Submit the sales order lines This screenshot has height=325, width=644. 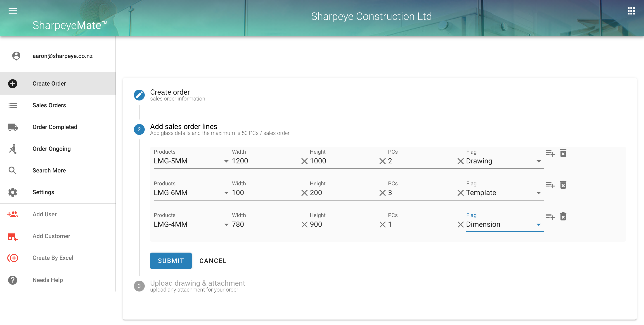click(171, 261)
